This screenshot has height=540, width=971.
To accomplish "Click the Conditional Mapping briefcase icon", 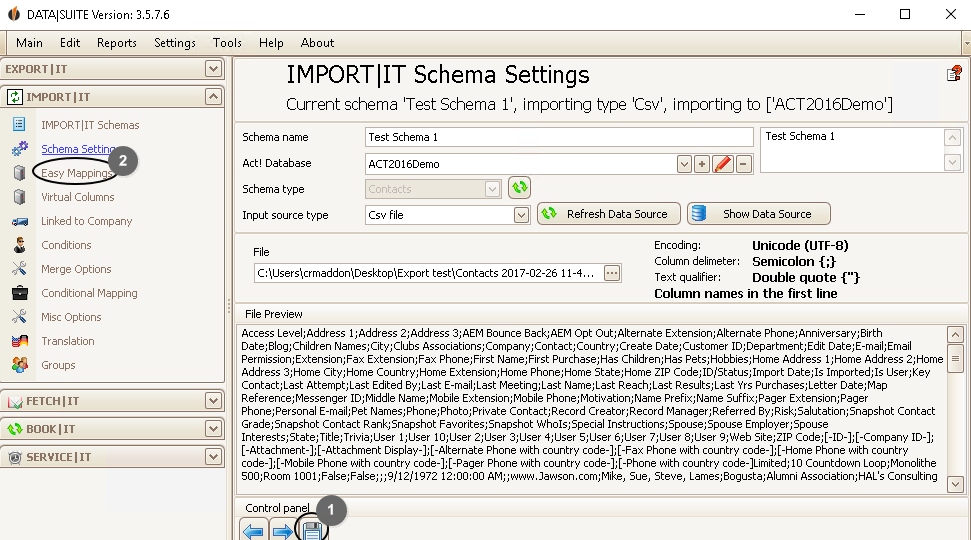I will (x=19, y=293).
